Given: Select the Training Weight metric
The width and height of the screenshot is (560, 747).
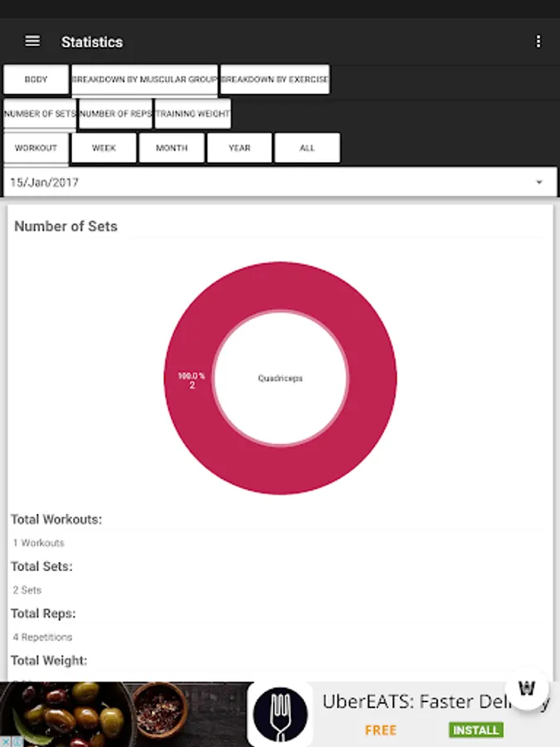Looking at the screenshot, I should 192,114.
